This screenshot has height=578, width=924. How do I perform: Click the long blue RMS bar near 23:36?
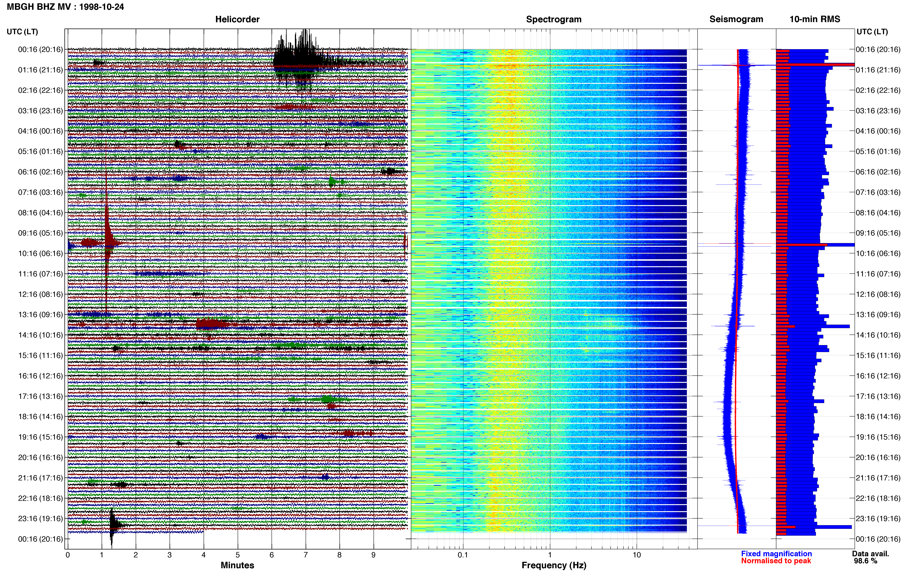tap(814, 527)
